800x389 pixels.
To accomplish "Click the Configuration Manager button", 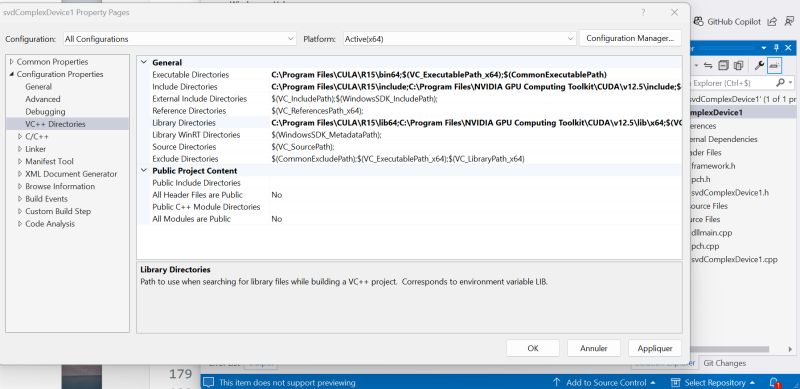I will point(630,38).
